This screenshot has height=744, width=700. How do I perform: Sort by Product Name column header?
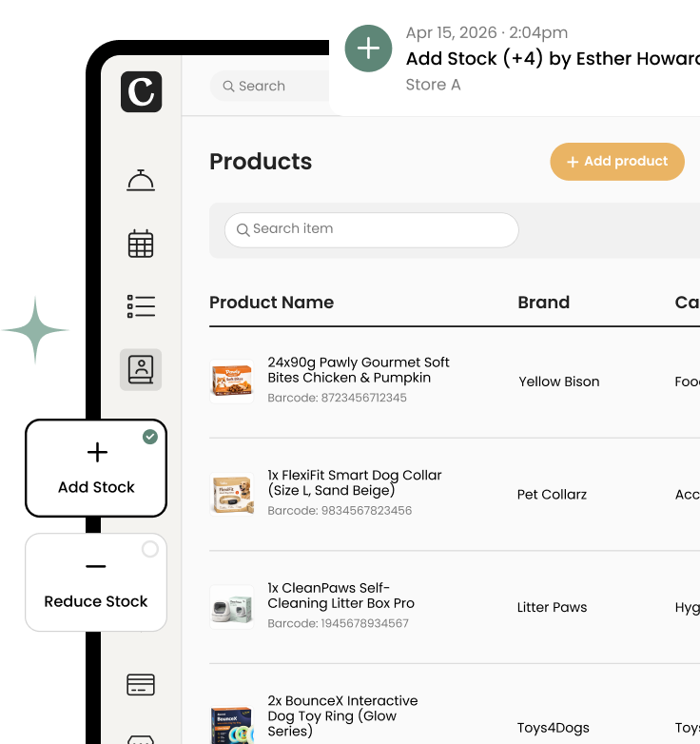click(x=271, y=303)
